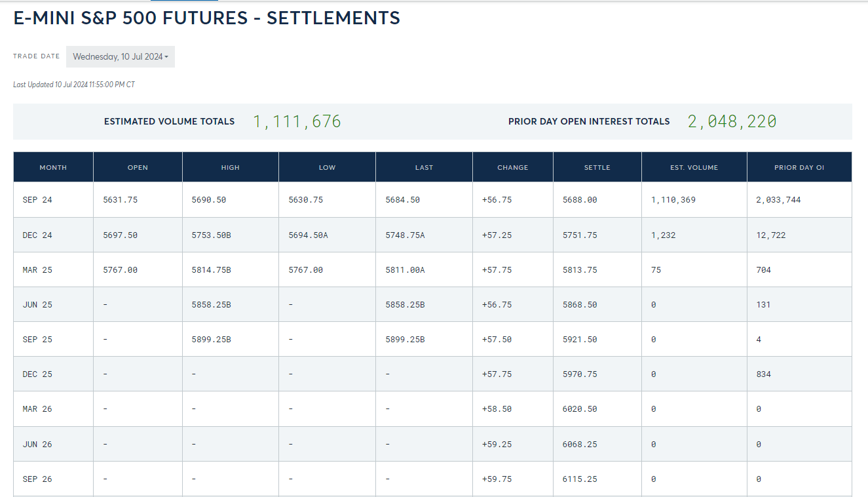Click low price 5694.50A
Viewport: 868px width, 497px height.
point(308,235)
